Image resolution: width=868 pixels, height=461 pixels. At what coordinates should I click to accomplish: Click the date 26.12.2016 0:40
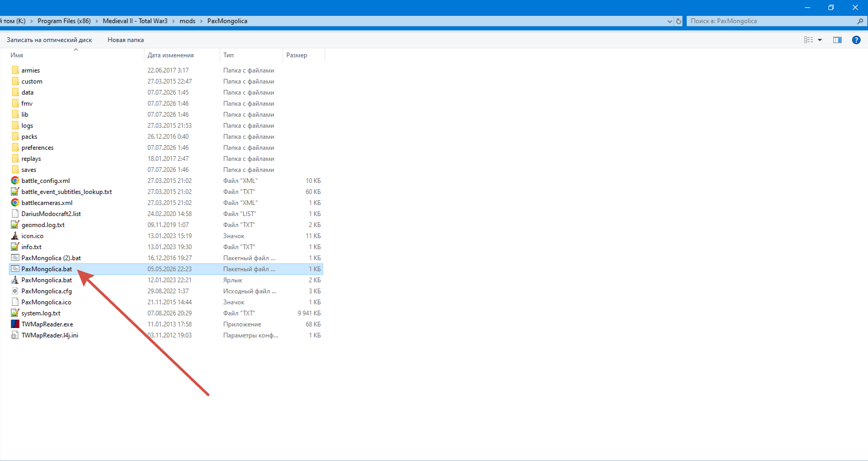pos(168,137)
